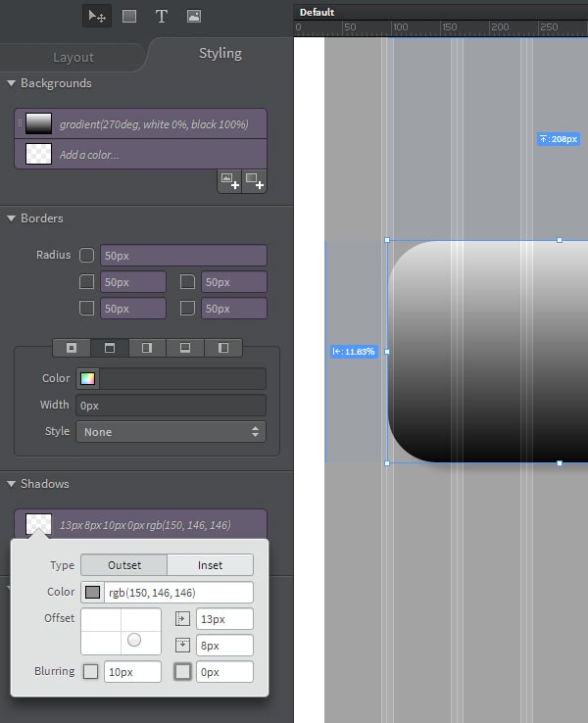This screenshot has height=723, width=588.
Task: Toggle the bottom-right radius checkbox
Action: point(187,308)
